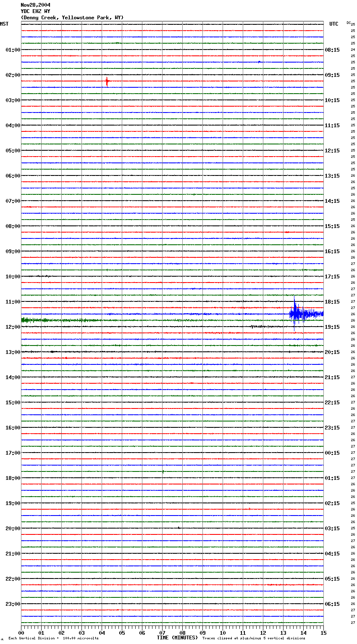Viewport: 357px width, 644px height.
Task: Click minute 10 on the bottom time axis
Action: pos(223,633)
